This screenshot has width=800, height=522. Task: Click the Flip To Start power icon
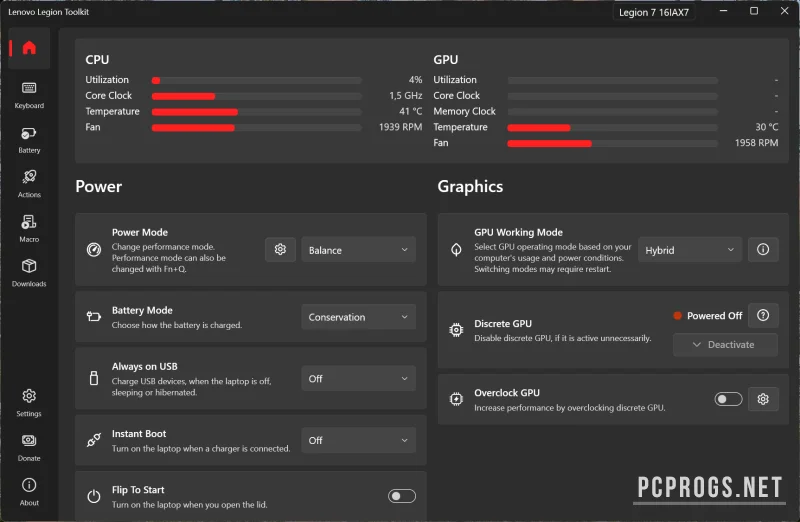coord(94,496)
